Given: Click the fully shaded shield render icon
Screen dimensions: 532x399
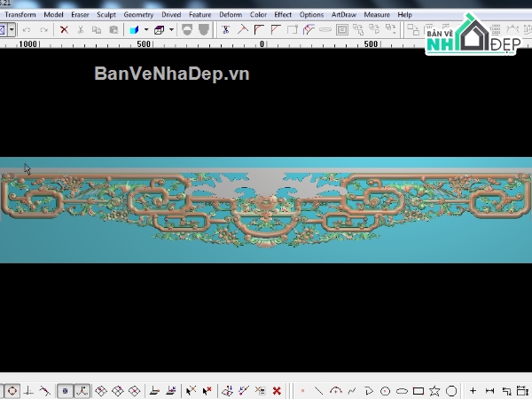Looking at the screenshot, I should tap(204, 30).
